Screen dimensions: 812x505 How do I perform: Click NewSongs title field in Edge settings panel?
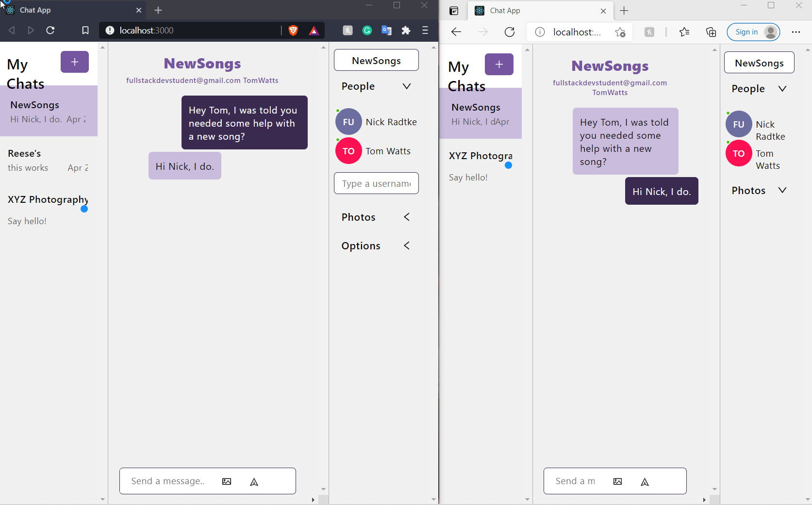759,63
